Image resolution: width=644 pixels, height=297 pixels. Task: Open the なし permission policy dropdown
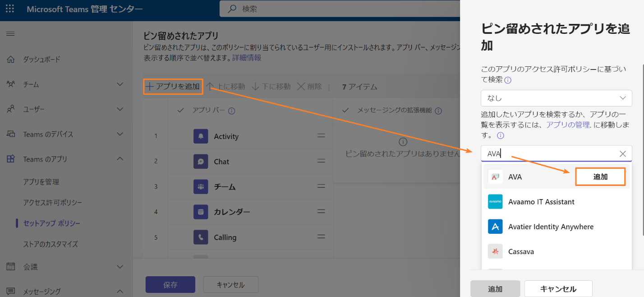(556, 98)
